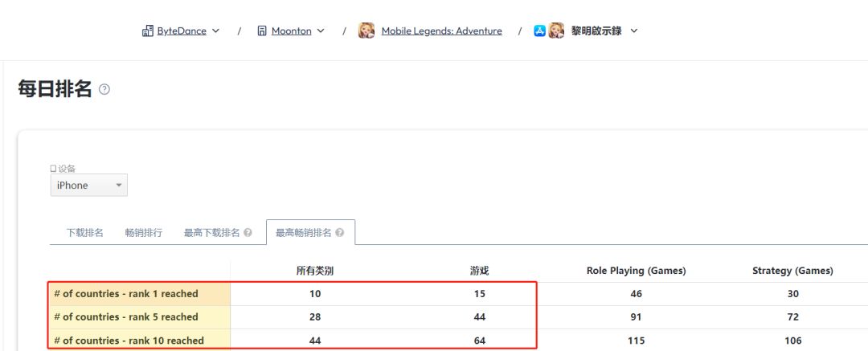Open the Moonton publisher link
The height and width of the screenshot is (351, 868).
pyautogui.click(x=291, y=31)
